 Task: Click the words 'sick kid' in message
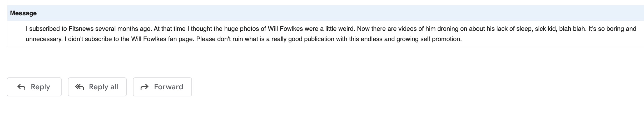point(546,29)
